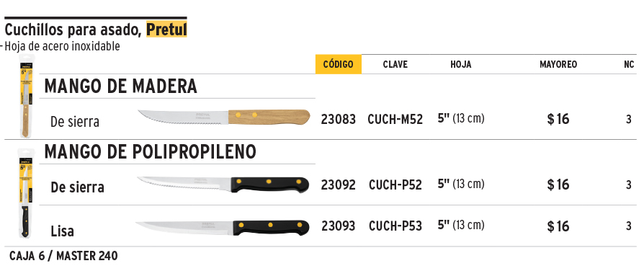This screenshot has width=644, height=271.
Task: Click the MANGO DE MADERA heading
Action: (x=121, y=86)
